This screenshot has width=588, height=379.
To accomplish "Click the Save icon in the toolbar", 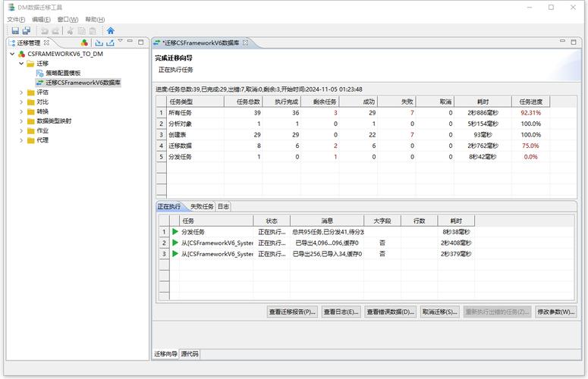I will click(x=14, y=31).
